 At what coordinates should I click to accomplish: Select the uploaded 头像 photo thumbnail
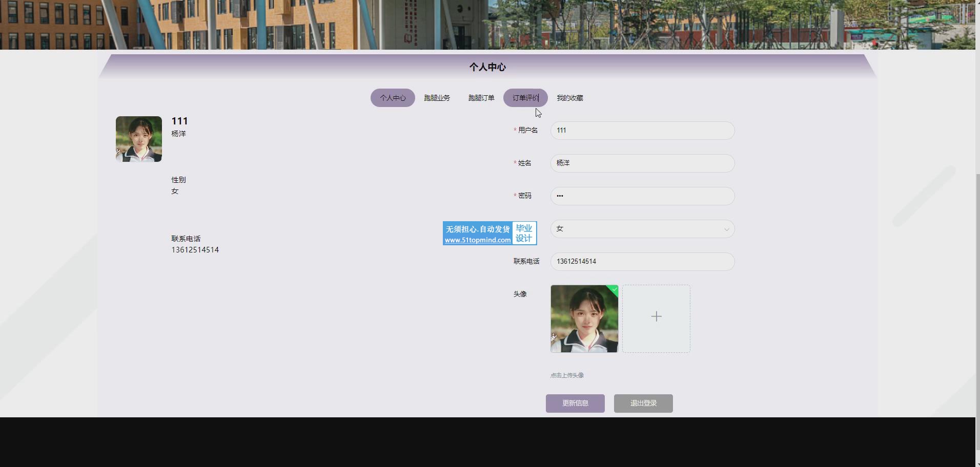pos(584,319)
